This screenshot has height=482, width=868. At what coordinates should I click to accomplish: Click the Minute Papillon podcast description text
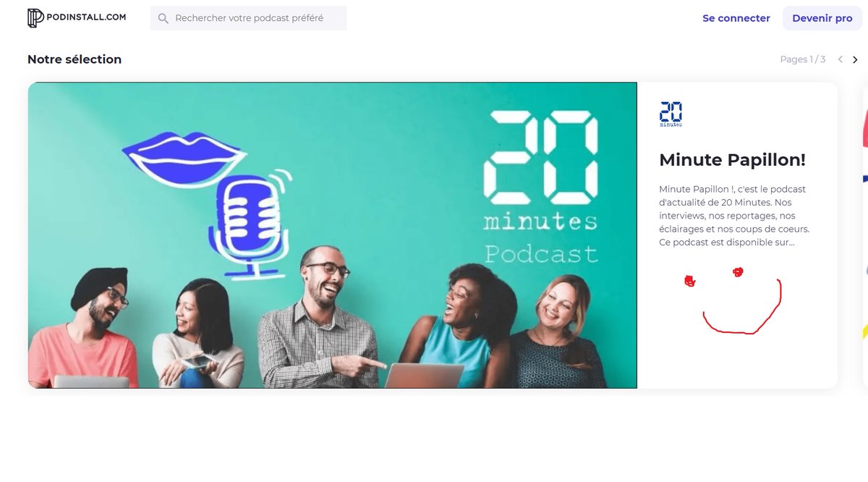coord(734,216)
